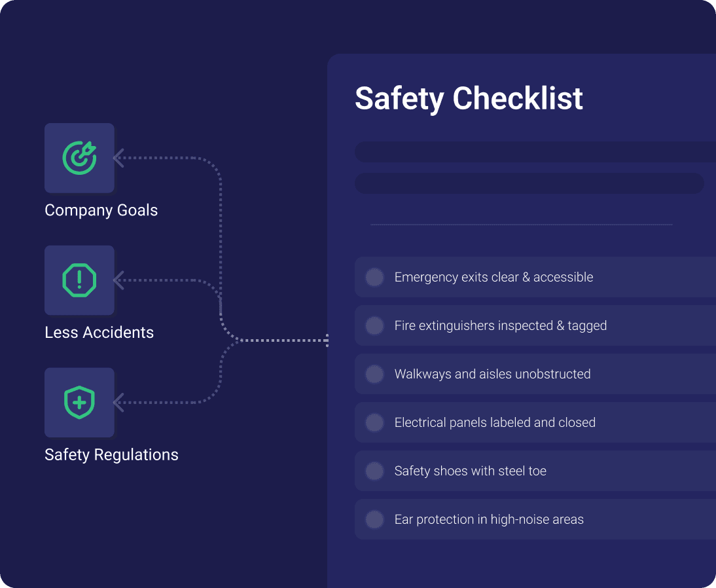
Task: Click the arrowhead pointing to Safety Regulations
Action: [118, 403]
